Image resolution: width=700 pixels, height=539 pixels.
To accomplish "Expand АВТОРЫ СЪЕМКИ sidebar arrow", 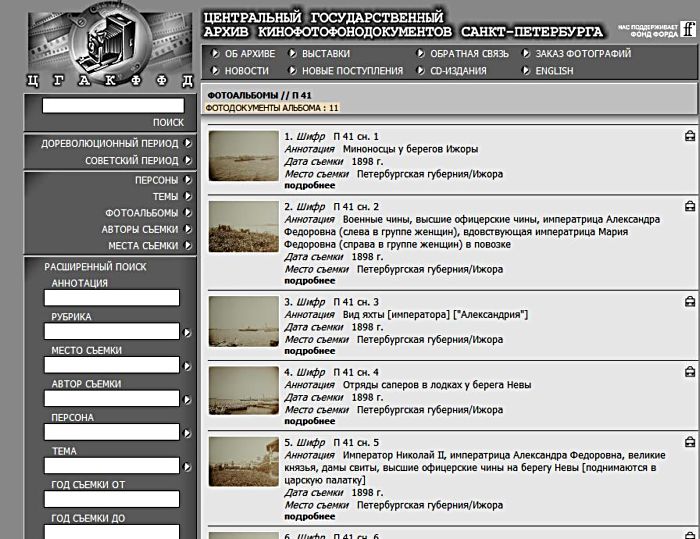I will [x=188, y=229].
